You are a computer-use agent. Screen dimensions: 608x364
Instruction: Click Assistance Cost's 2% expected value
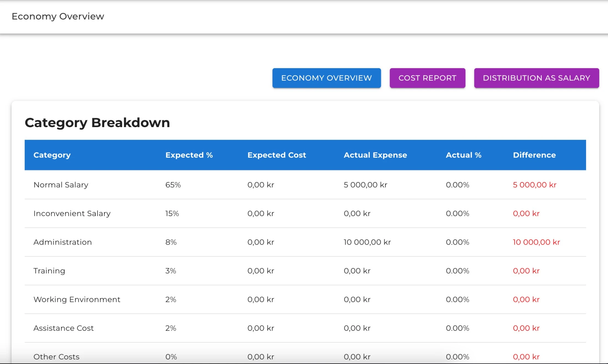coord(171,328)
